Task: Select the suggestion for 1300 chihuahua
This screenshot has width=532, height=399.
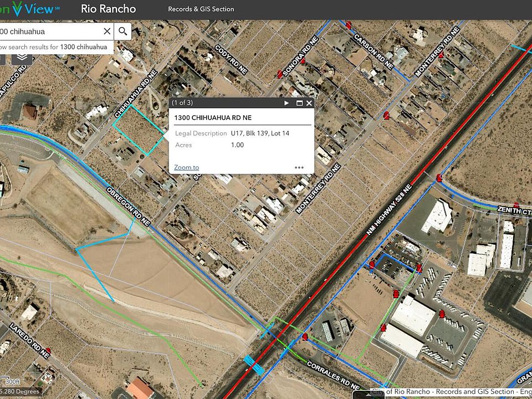Action: tap(54, 47)
